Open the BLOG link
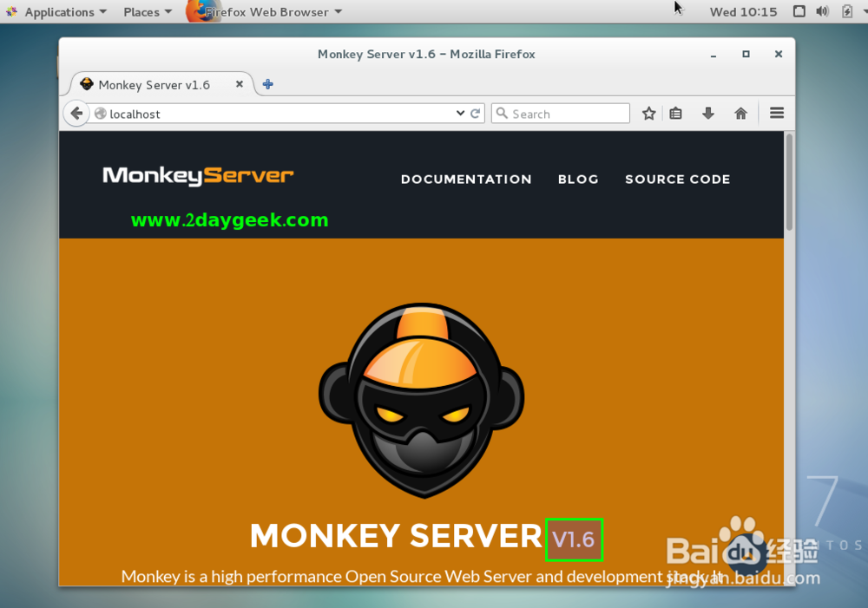Screen dimensions: 868x608 pos(578,180)
